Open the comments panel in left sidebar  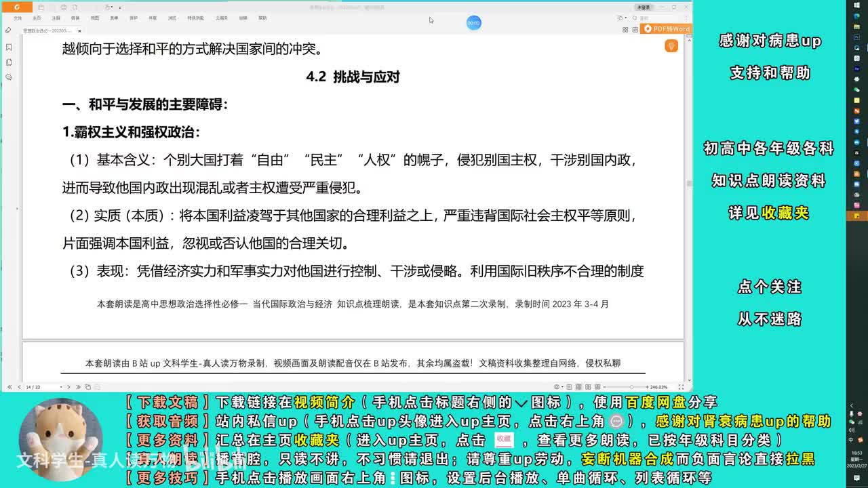9,77
